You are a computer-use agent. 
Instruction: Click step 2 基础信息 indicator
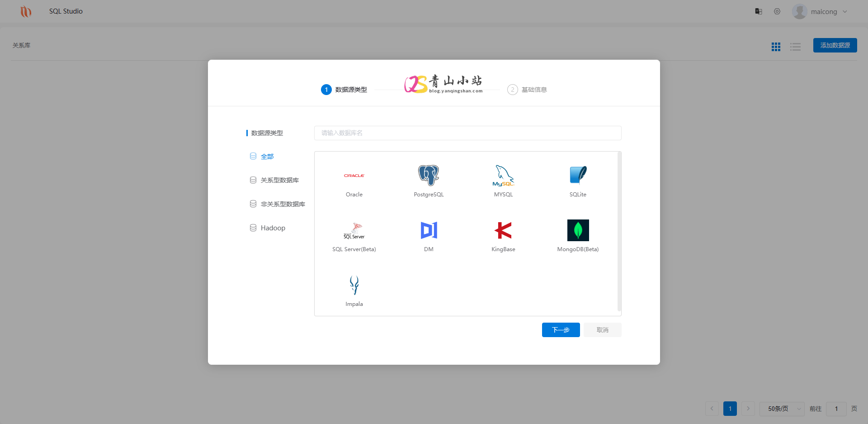click(527, 90)
